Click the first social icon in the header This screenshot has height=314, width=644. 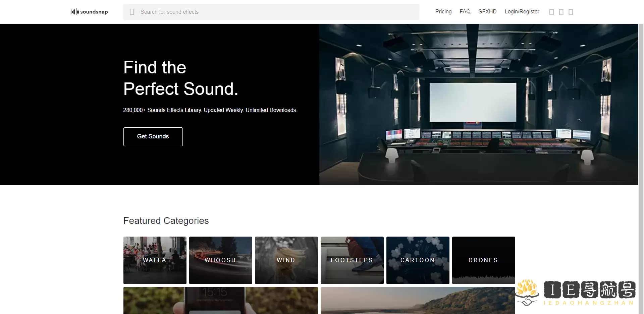[551, 12]
